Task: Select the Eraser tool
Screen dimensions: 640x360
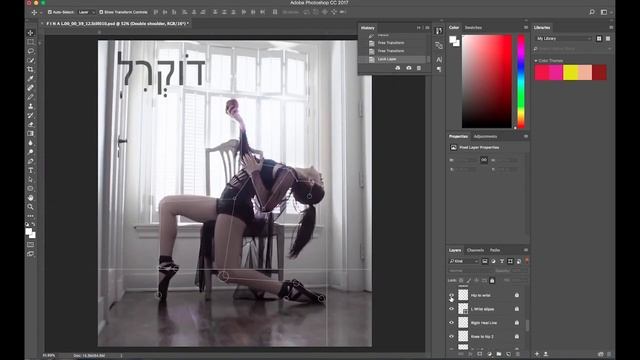Action: coord(31,124)
